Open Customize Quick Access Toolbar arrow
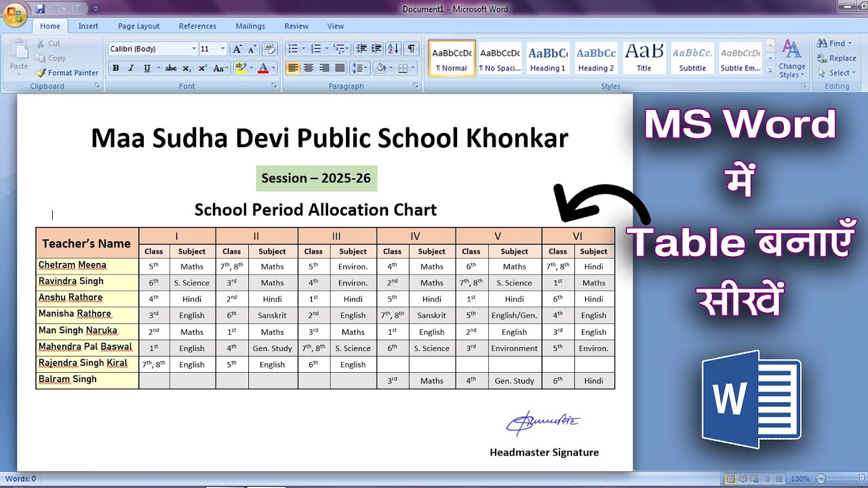 point(96,9)
